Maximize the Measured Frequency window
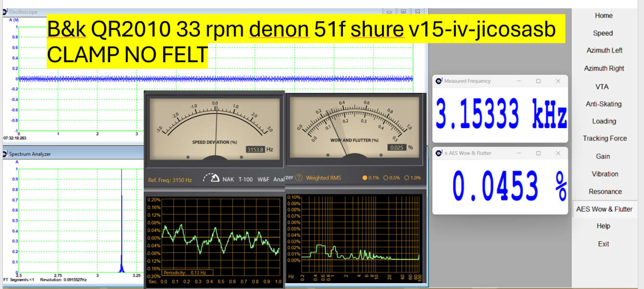 538,81
